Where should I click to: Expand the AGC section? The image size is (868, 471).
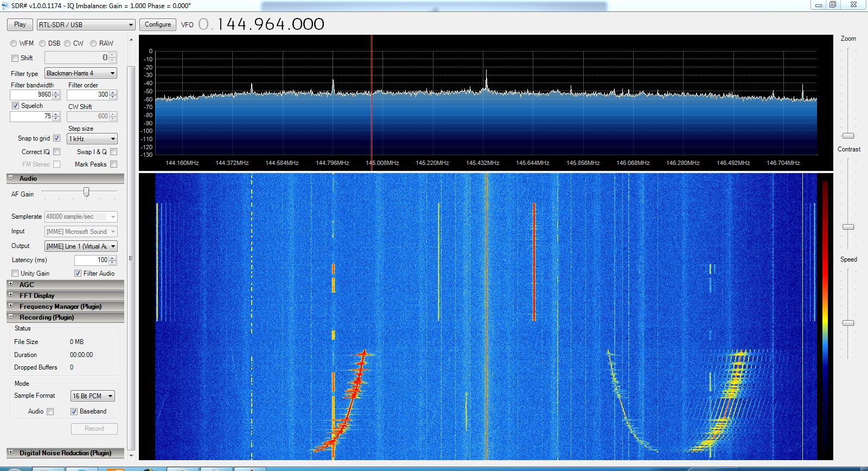(x=10, y=284)
